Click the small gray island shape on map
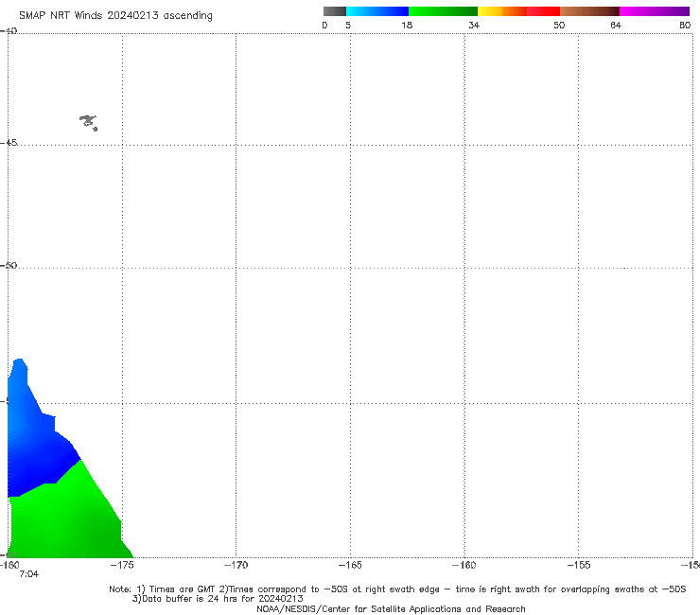This screenshot has height=615, width=700. coord(88,121)
